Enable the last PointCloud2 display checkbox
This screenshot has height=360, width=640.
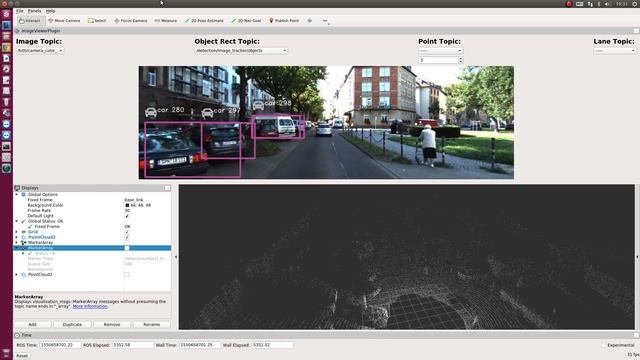tap(127, 275)
